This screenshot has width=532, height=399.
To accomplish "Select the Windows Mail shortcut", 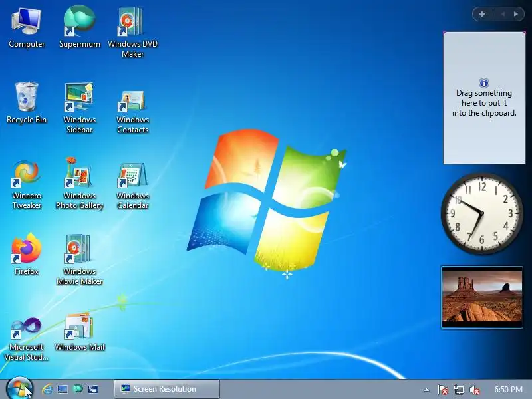I will [80, 332].
